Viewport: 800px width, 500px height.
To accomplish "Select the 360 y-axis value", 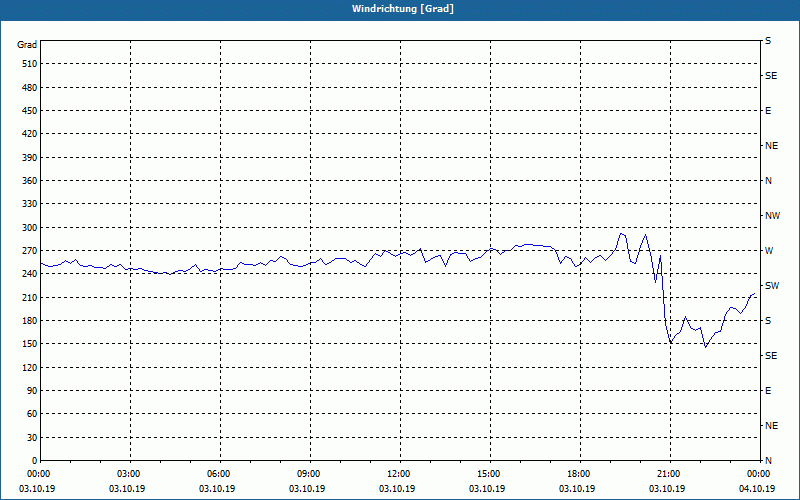I will click(29, 181).
